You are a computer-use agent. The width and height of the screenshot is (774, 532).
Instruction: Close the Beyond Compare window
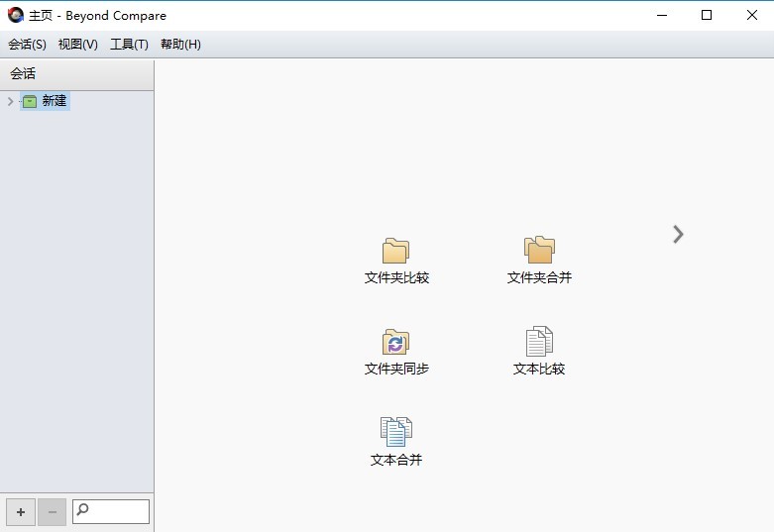750,15
